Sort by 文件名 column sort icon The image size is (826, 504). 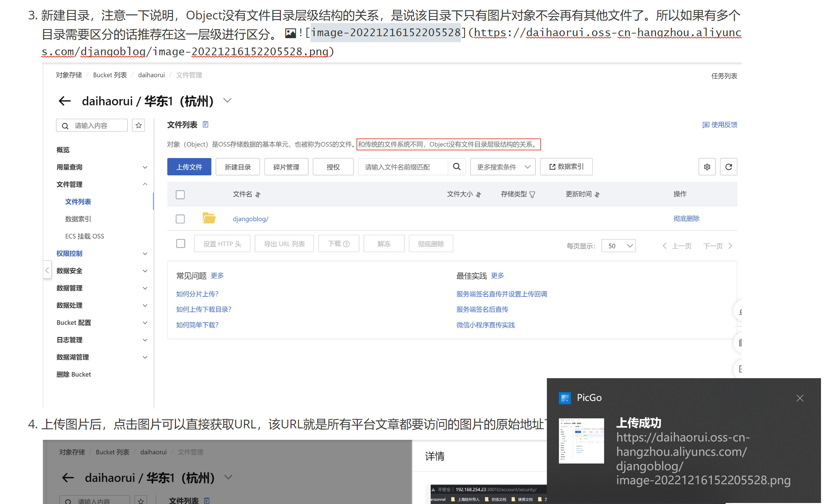pos(258,195)
